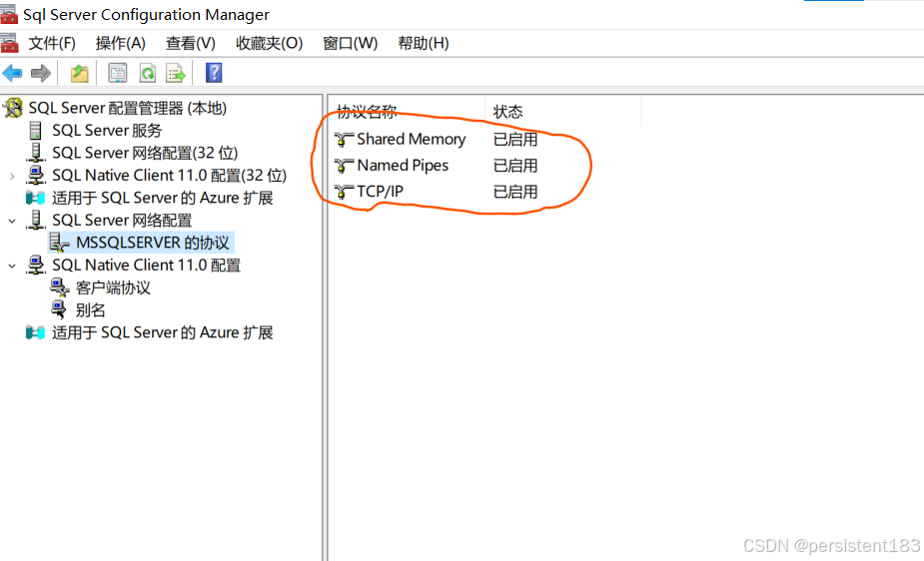
Task: Select SQL Server 网络配置(32 位) item
Action: point(145,153)
